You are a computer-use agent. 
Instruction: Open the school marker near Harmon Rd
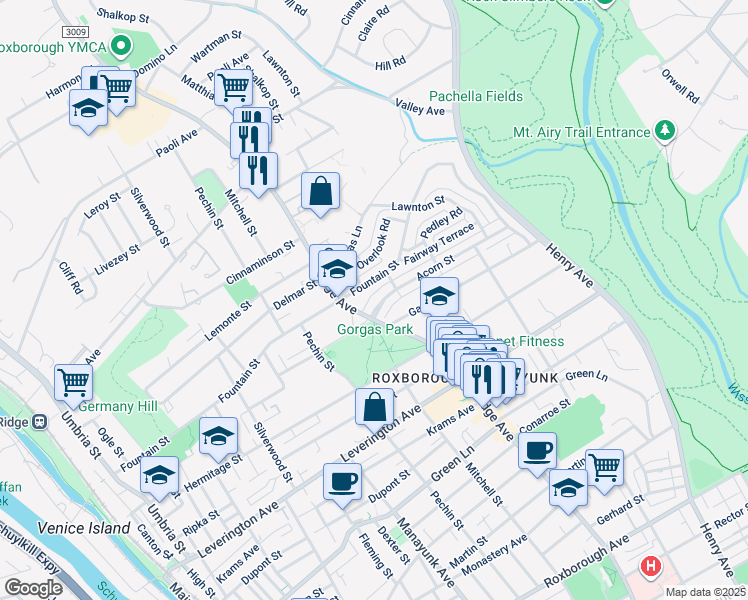pos(88,108)
